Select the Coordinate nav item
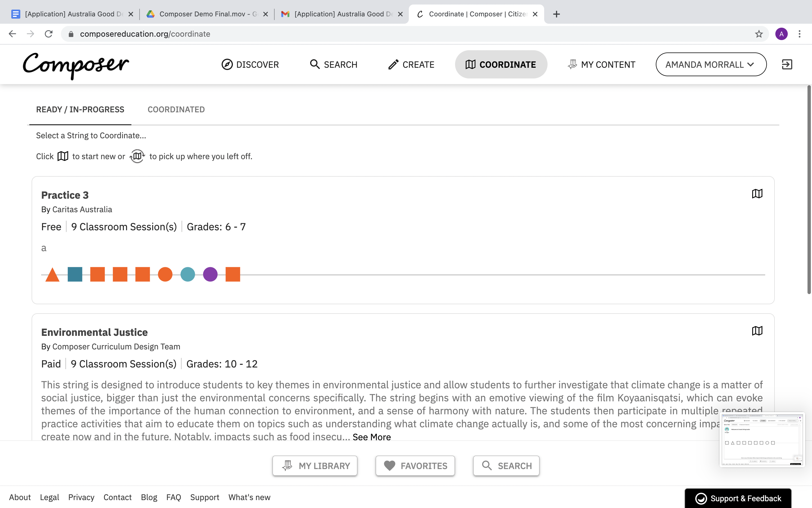Image resolution: width=812 pixels, height=508 pixels. 501,65
